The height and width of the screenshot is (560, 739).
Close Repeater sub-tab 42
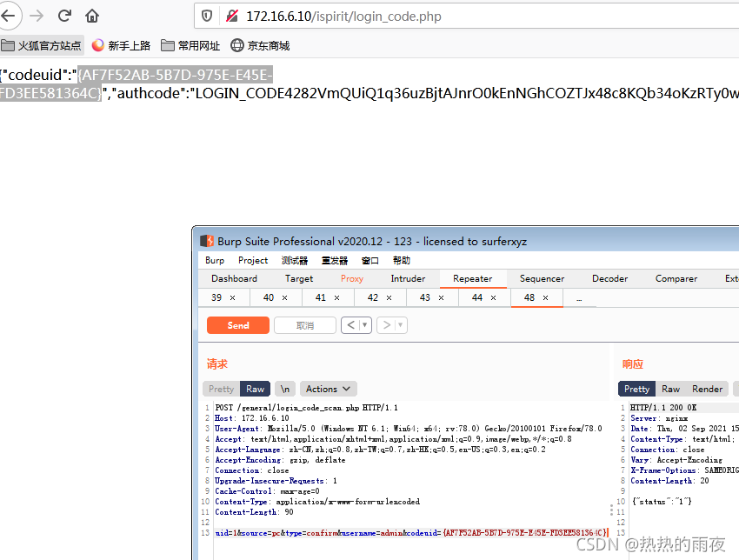[x=389, y=298]
